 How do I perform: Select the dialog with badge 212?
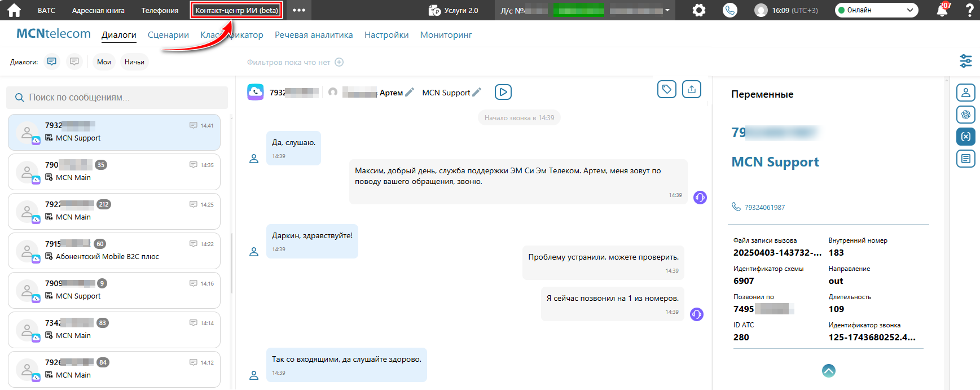[114, 212]
